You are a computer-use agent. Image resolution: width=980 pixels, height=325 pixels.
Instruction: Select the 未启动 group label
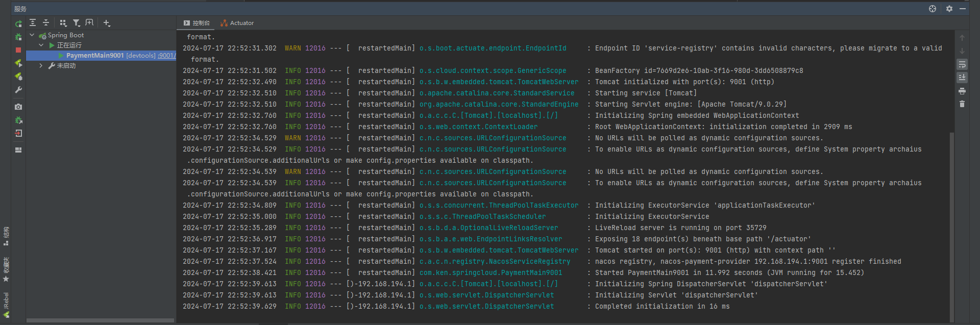coord(66,66)
